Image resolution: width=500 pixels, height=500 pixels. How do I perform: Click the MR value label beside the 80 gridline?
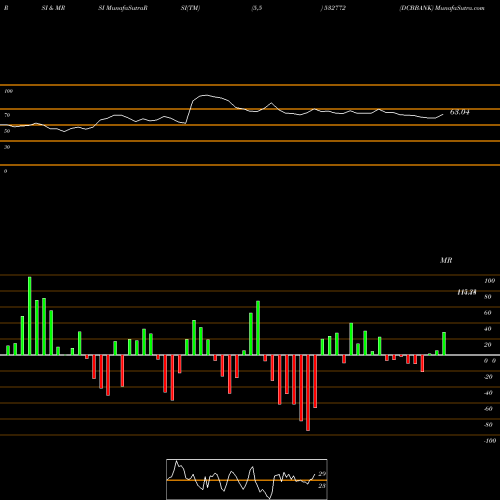tap(467, 292)
